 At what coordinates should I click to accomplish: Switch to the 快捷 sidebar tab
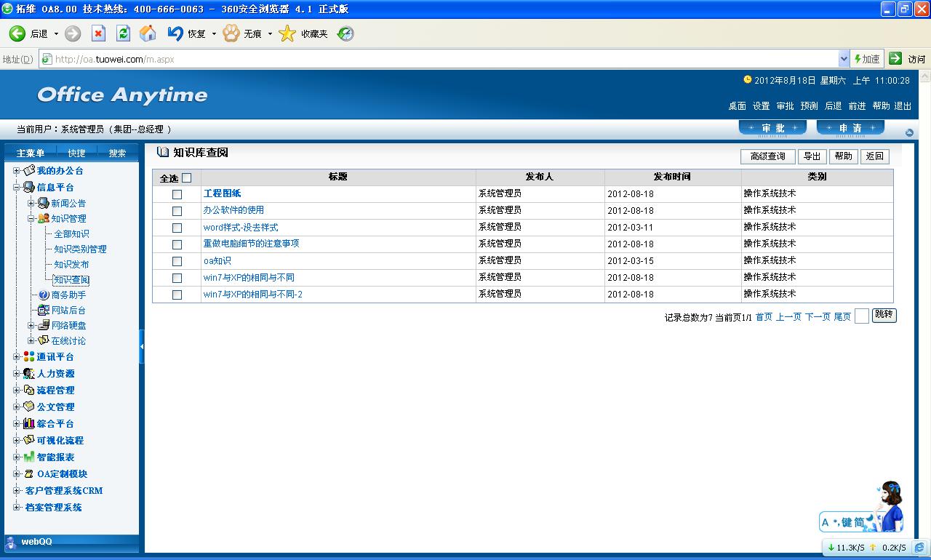pos(76,153)
